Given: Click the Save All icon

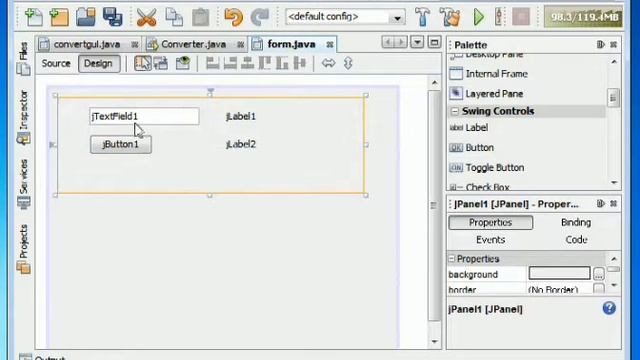Looking at the screenshot, I should pyautogui.click(x=112, y=17).
